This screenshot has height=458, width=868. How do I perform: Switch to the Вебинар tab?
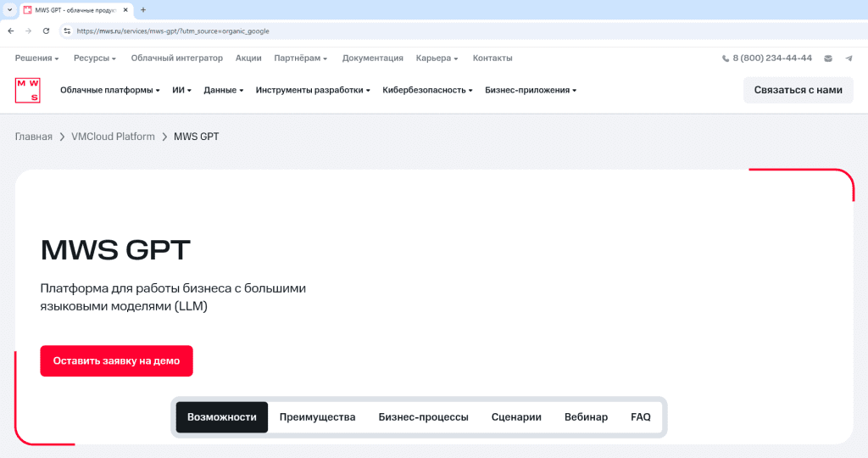click(x=587, y=417)
